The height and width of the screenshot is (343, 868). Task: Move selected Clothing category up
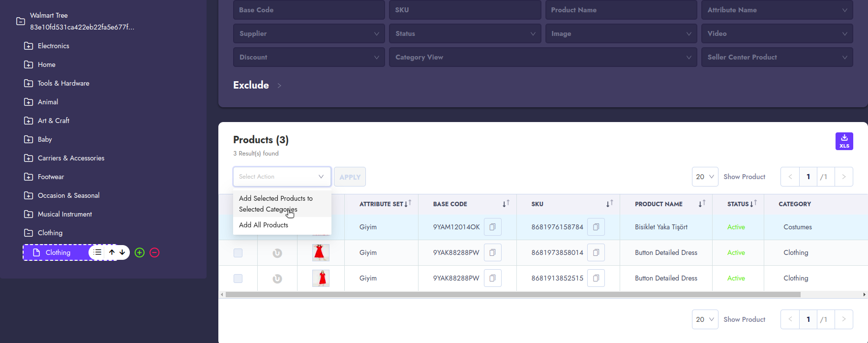112,252
